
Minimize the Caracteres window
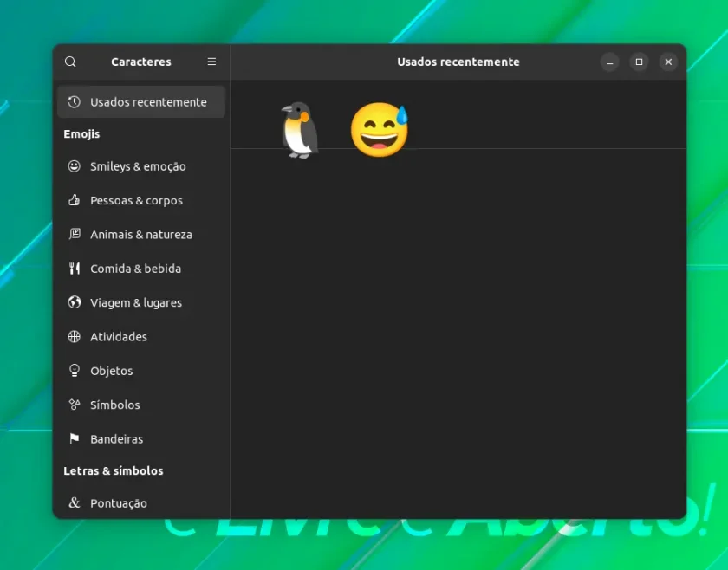coord(609,62)
